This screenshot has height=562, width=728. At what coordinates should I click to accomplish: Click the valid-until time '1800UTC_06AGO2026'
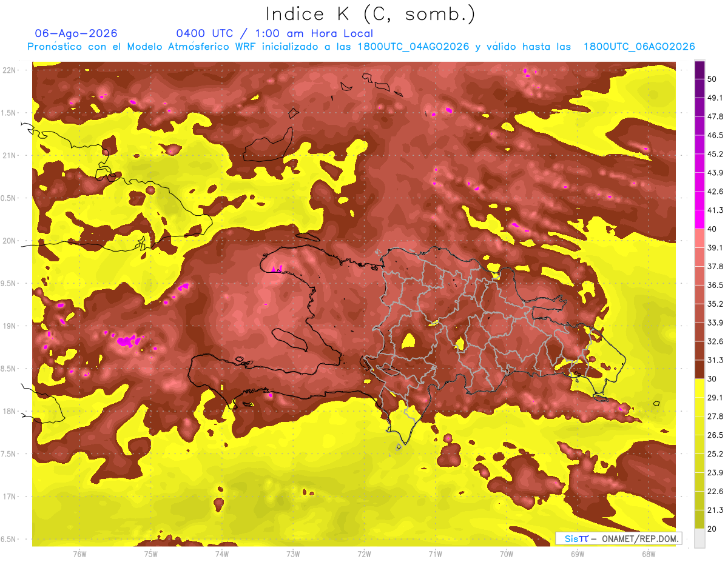coord(639,47)
